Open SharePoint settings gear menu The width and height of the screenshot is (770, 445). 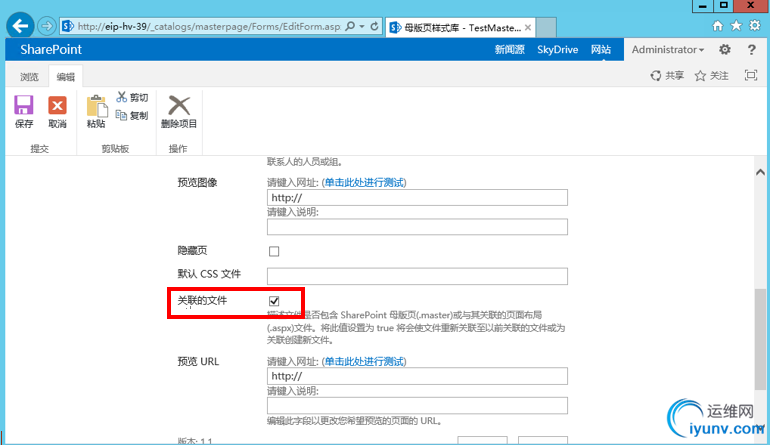(x=725, y=50)
